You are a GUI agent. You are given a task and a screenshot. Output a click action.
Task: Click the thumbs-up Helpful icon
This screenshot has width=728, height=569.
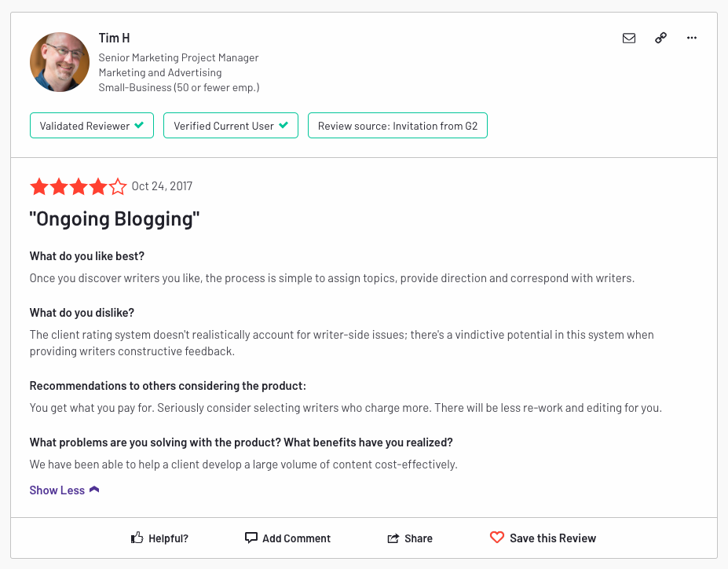(137, 538)
